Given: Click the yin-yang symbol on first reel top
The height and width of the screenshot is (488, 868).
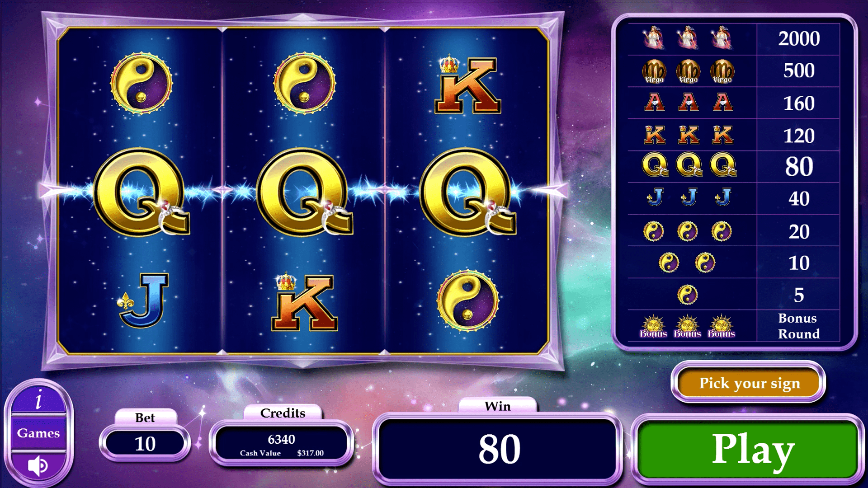Looking at the screenshot, I should 142,83.
